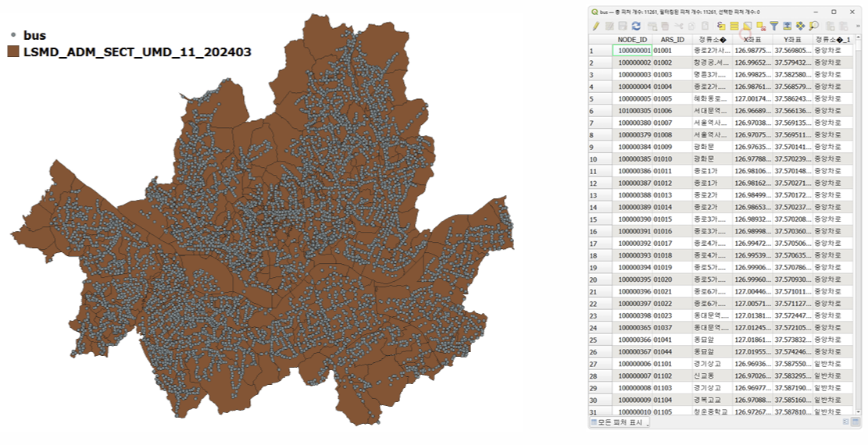Viewport: 868px width, 445px height.
Task: Click the deselect all features icon
Action: 761,26
